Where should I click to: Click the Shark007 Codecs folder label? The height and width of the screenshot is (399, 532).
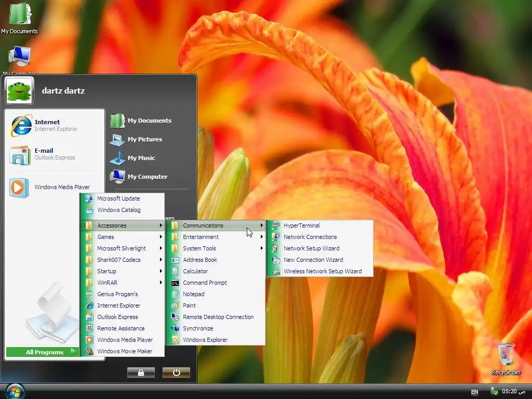point(119,260)
